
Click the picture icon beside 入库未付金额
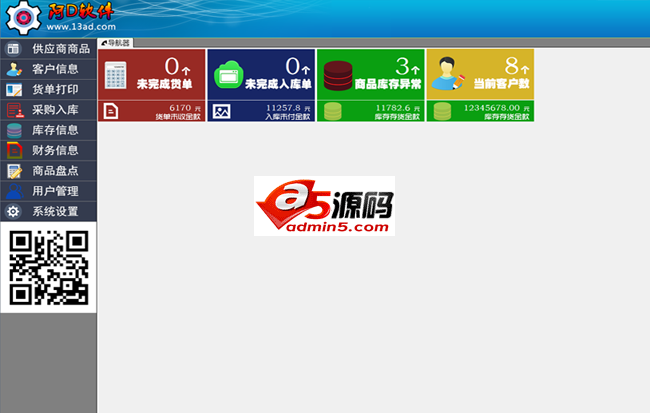[221, 111]
